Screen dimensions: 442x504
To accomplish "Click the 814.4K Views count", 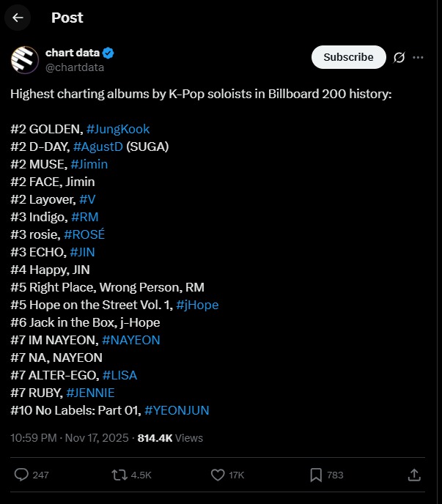I will click(170, 438).
